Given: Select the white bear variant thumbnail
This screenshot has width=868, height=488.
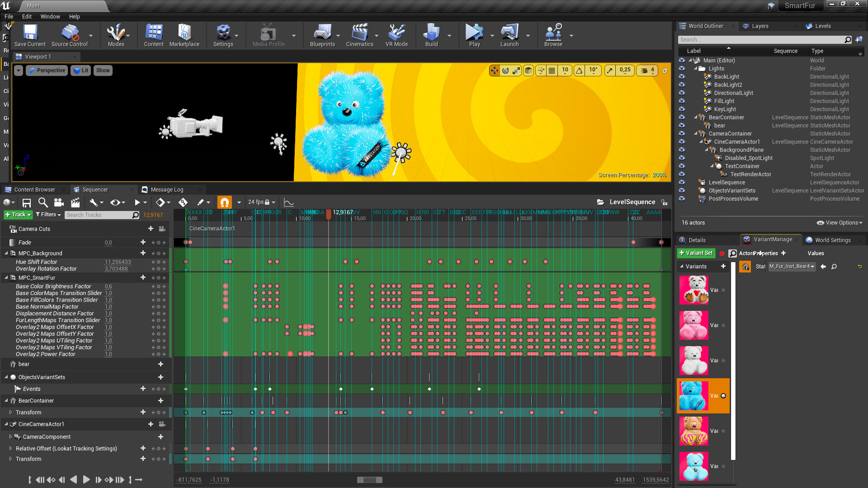Looking at the screenshot, I should (694, 360).
